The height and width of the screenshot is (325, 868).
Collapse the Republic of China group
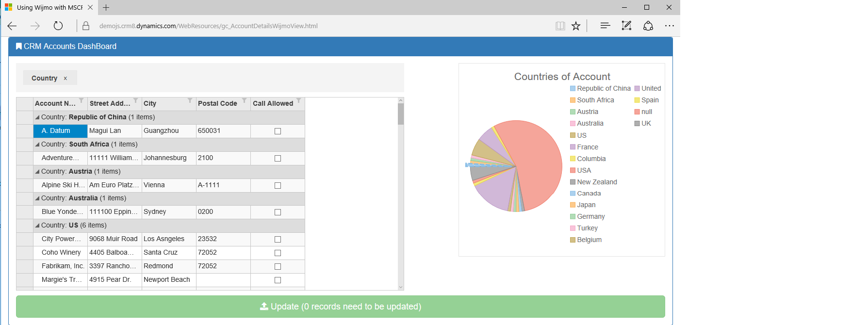37,117
